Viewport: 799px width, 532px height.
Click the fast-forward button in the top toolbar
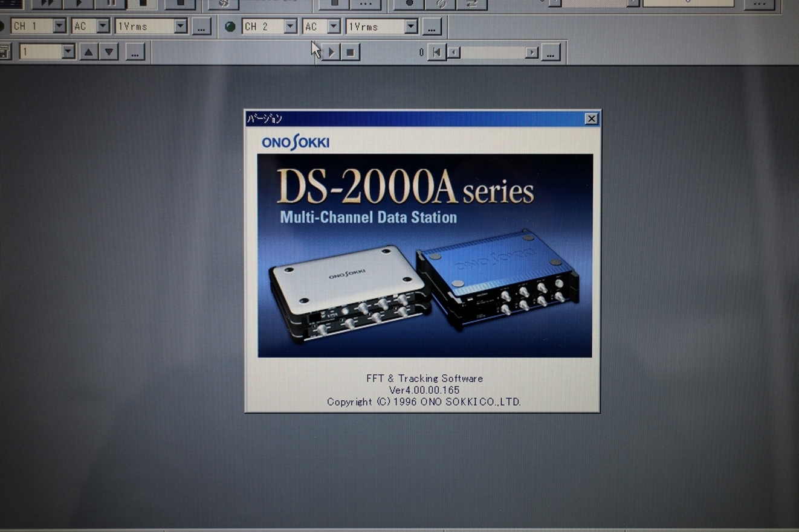(47, 4)
